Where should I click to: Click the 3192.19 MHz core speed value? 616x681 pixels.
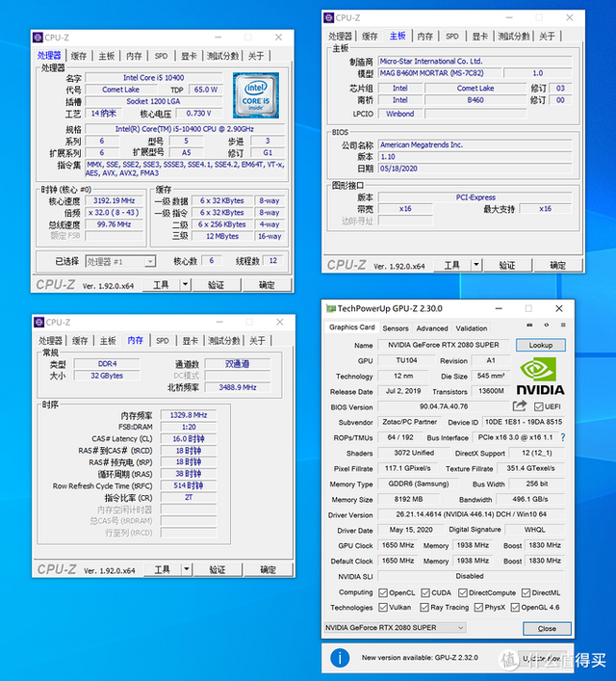point(115,200)
